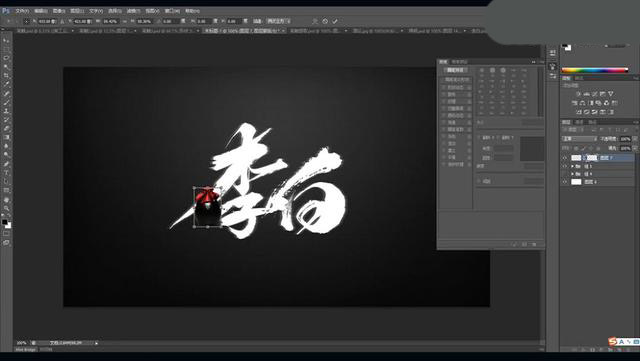Switch to warp mode in options bar

315,21
